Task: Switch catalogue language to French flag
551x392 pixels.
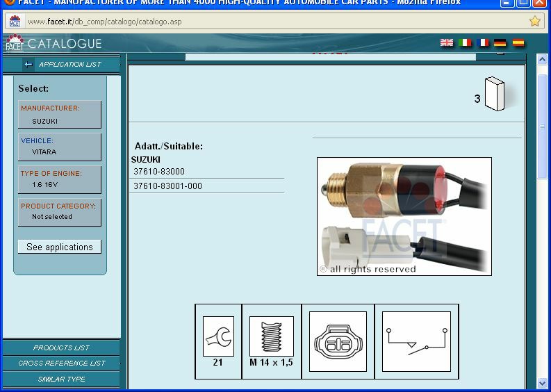Action: pyautogui.click(x=483, y=42)
